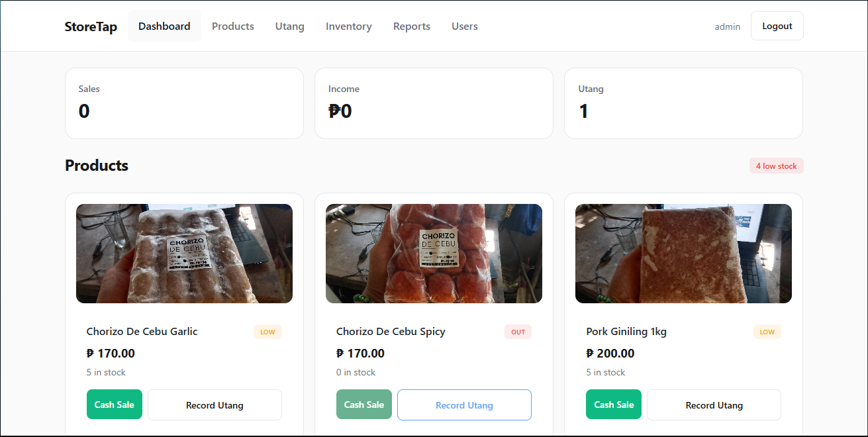Viewport: 868px width, 437px height.
Task: Click Record Utang under Chorizo De Cebu Spicy
Action: 464,405
